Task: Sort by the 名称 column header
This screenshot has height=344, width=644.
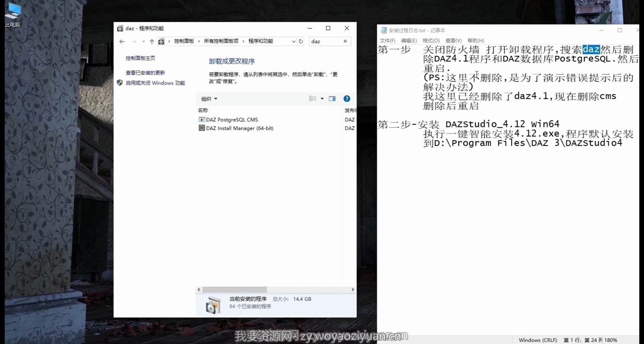Action: click(203, 110)
